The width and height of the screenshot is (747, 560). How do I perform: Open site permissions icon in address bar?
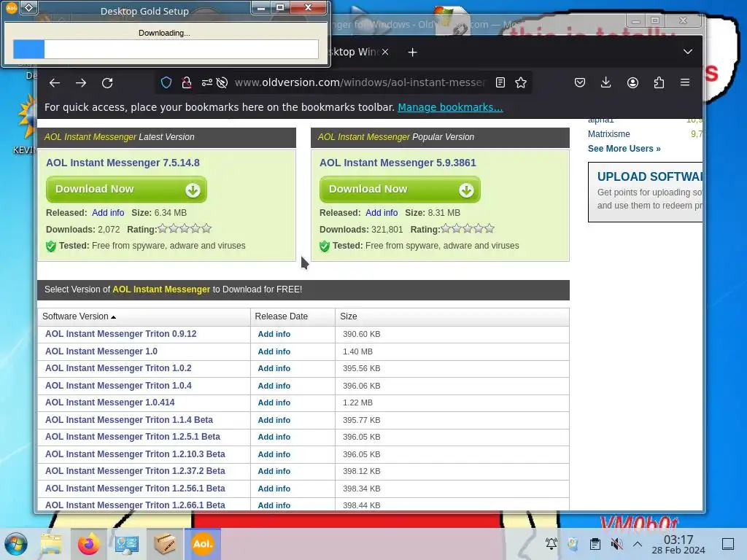(x=206, y=83)
